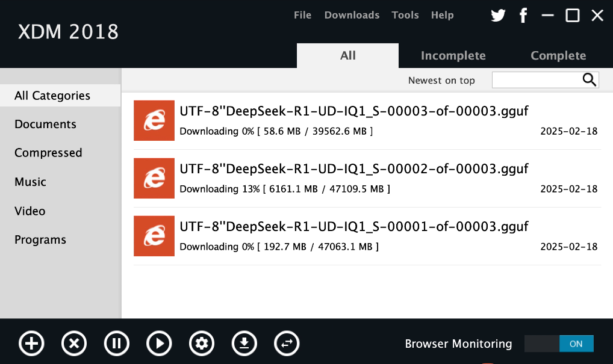Click inside the search text field
The width and height of the screenshot is (613, 364).
click(x=536, y=80)
